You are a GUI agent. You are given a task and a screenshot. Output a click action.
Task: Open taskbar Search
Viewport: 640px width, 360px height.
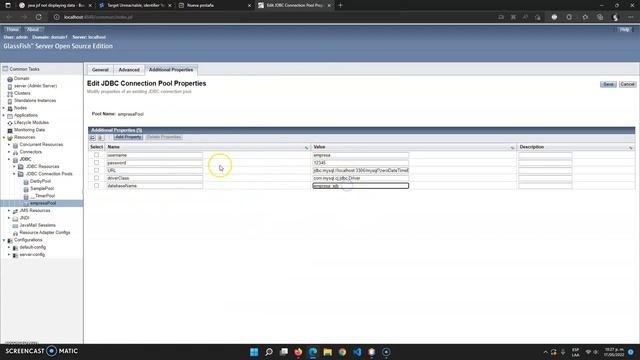pos(269,352)
